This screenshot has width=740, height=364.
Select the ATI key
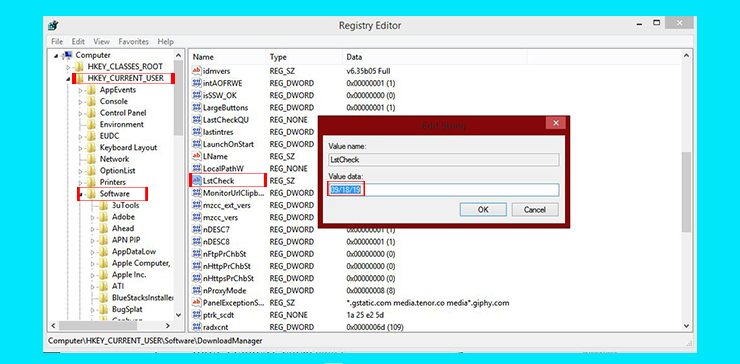(118, 287)
